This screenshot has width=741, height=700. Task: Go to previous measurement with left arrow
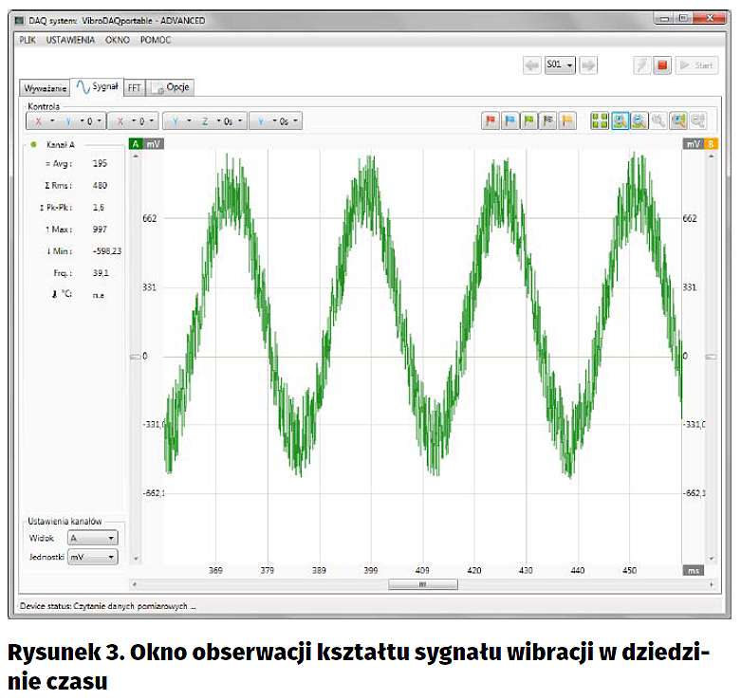point(532,65)
